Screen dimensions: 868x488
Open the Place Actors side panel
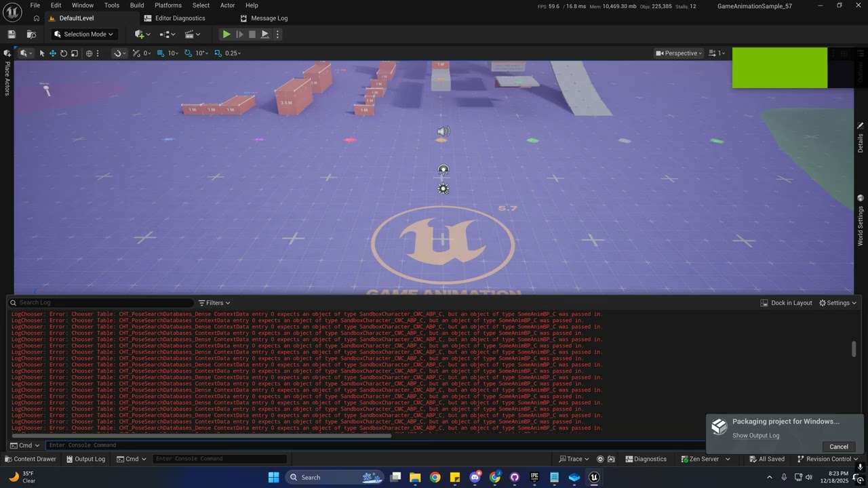(7, 73)
